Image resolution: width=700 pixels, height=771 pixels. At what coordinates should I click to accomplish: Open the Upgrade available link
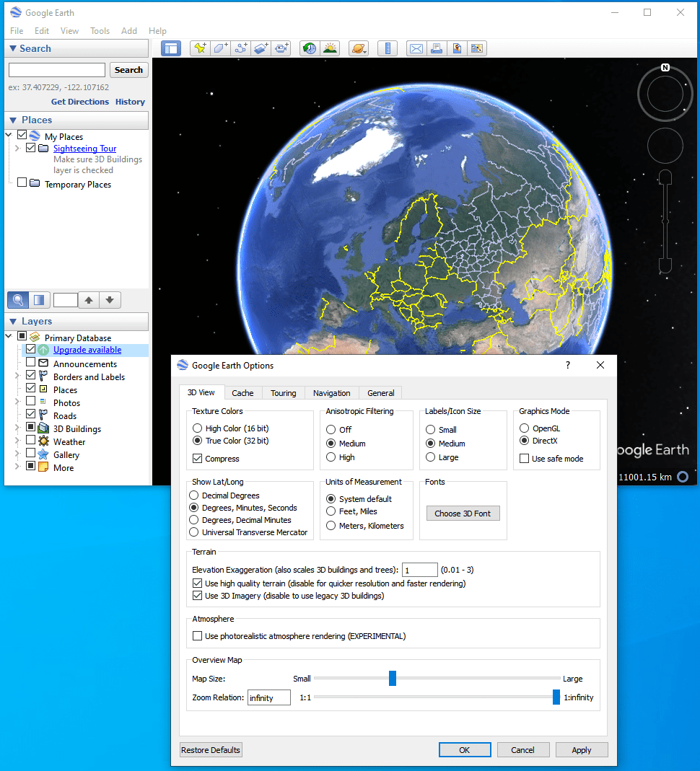(x=87, y=350)
